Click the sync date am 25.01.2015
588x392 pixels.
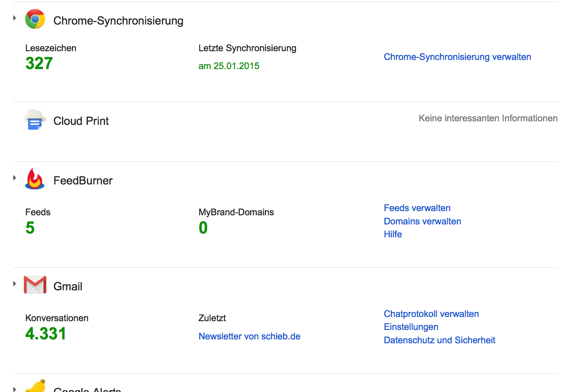pos(229,66)
